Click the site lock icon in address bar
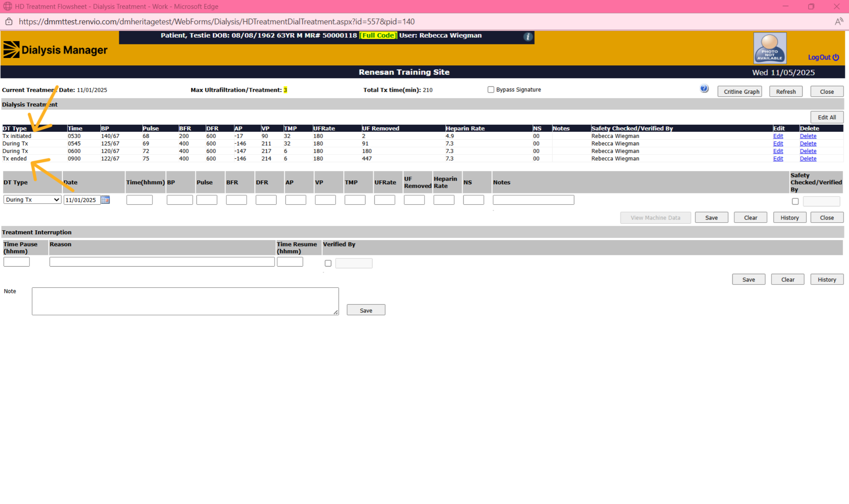 [9, 22]
